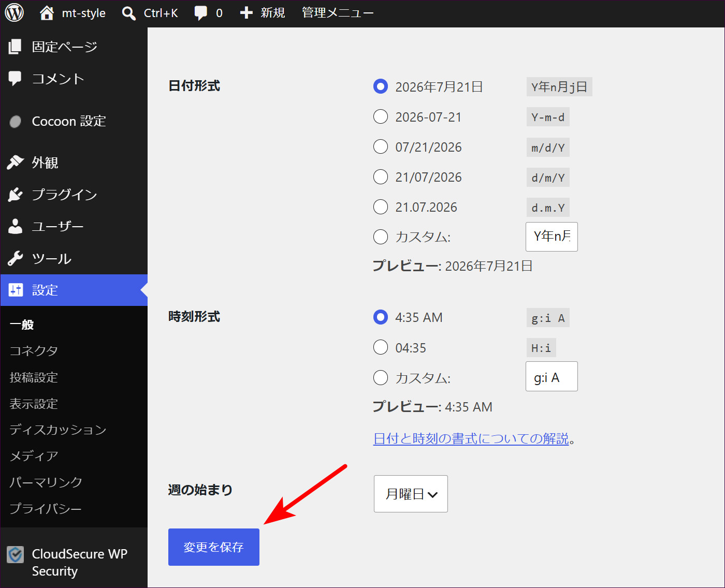725x588 pixels.
Task: Click the home icon beside mt-style
Action: (x=47, y=12)
